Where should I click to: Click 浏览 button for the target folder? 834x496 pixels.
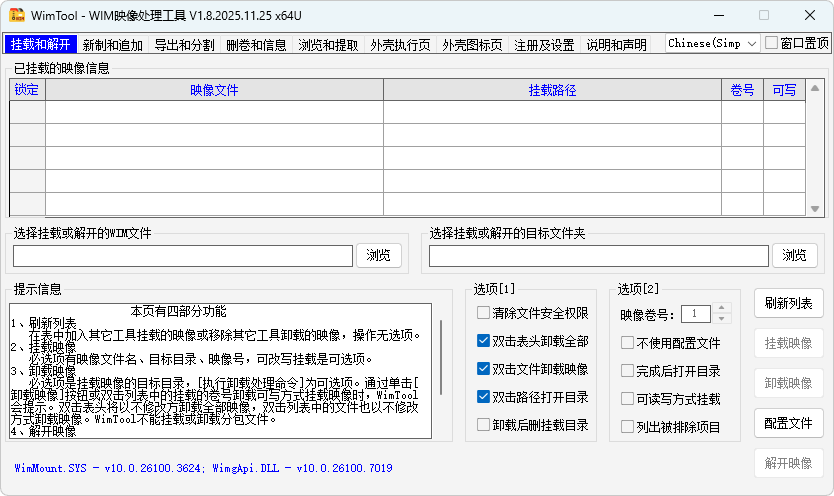795,256
